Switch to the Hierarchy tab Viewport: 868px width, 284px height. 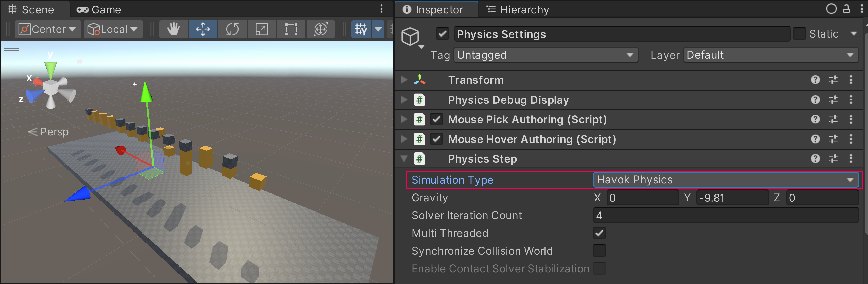[518, 9]
